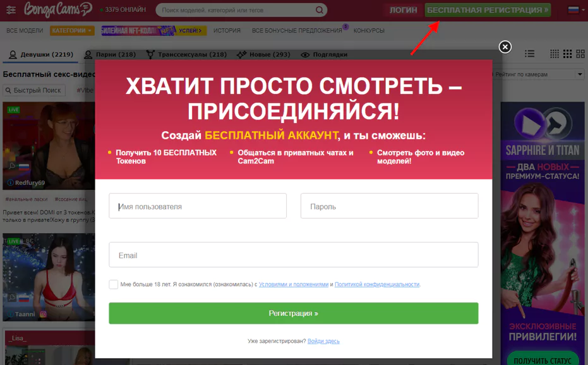
Task: Click the #Vibe tag
Action: tap(85, 90)
